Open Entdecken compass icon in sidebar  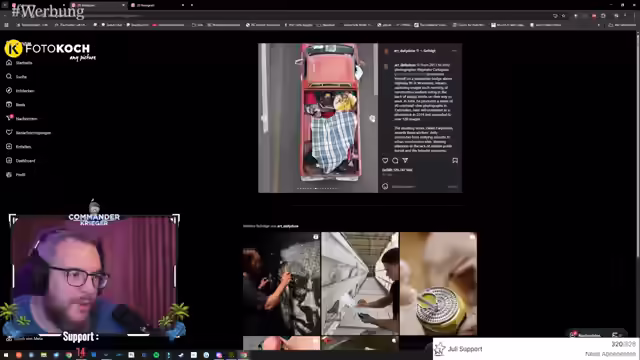[x=9, y=91]
